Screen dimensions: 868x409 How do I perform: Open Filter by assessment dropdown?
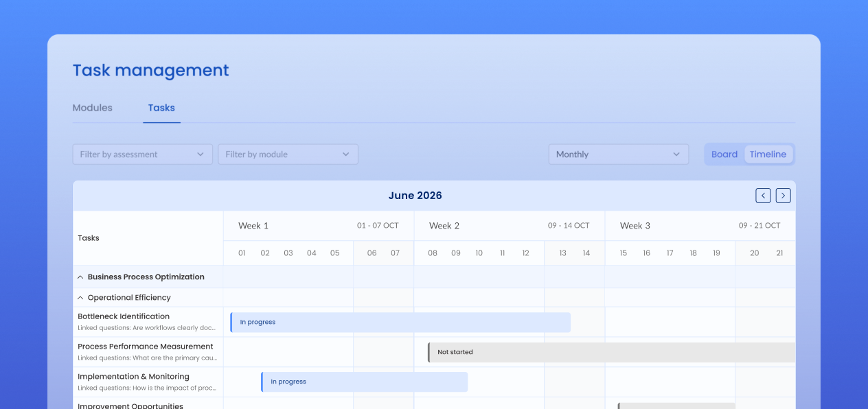point(143,154)
